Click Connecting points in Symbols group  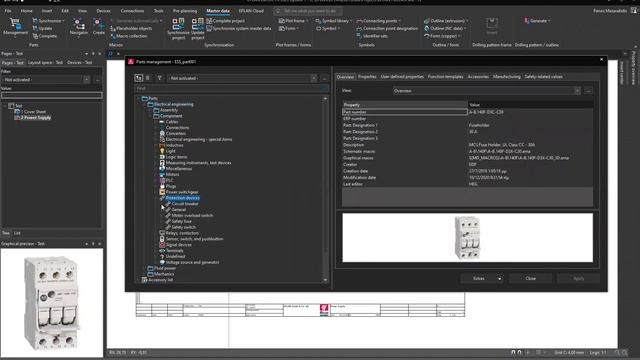point(378,21)
